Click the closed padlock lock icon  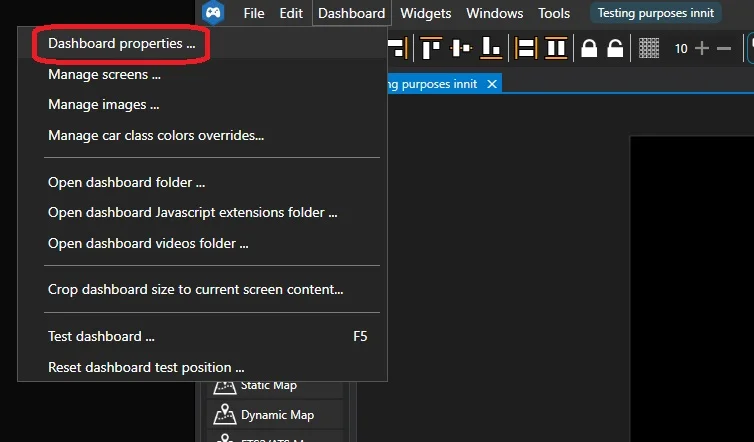pyautogui.click(x=589, y=48)
